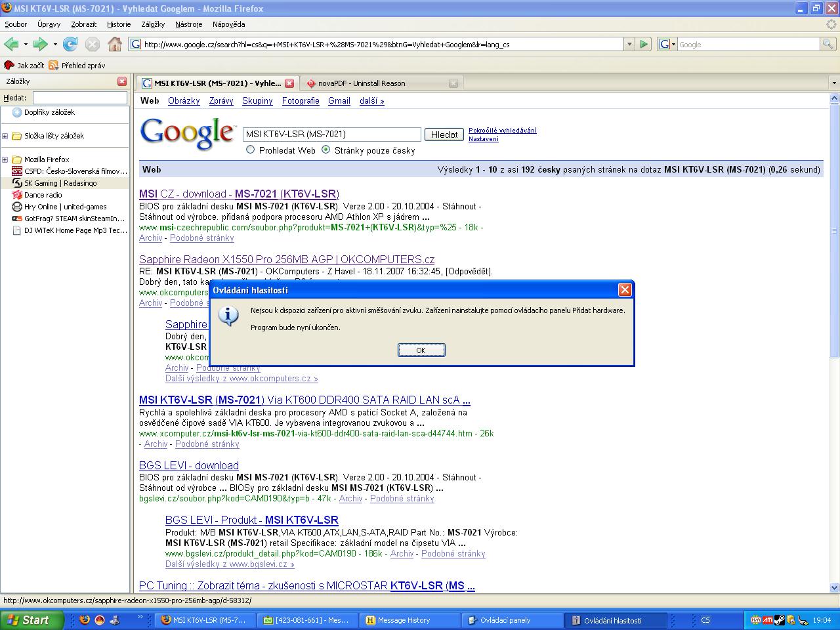Open the SK Gaming | Radasinqo bookmark
Viewport: 840px width, 630px height.
[x=54, y=183]
